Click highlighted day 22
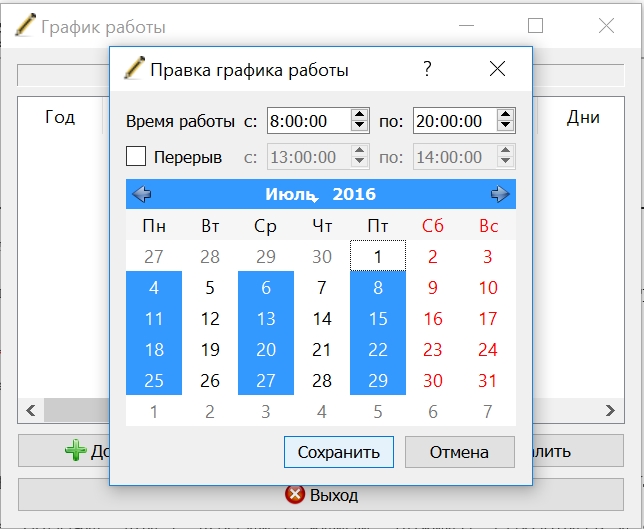 (378, 349)
